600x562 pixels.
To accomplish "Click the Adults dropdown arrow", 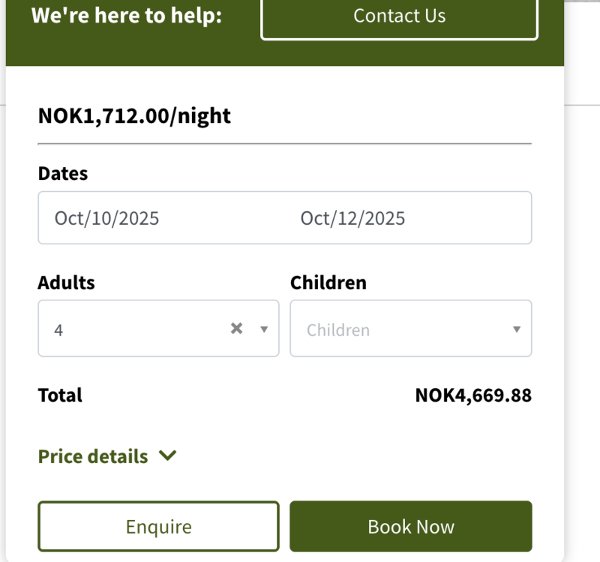I will tap(264, 329).
